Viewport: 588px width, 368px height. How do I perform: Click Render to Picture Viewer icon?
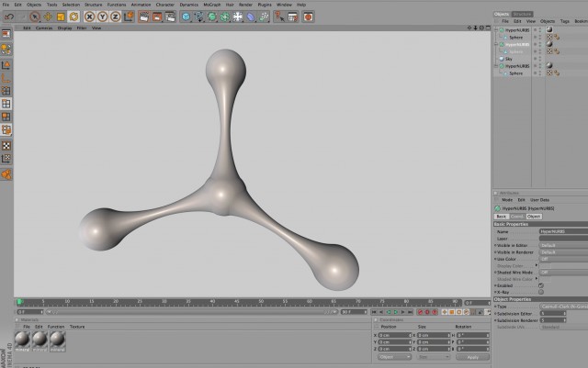(x=157, y=17)
